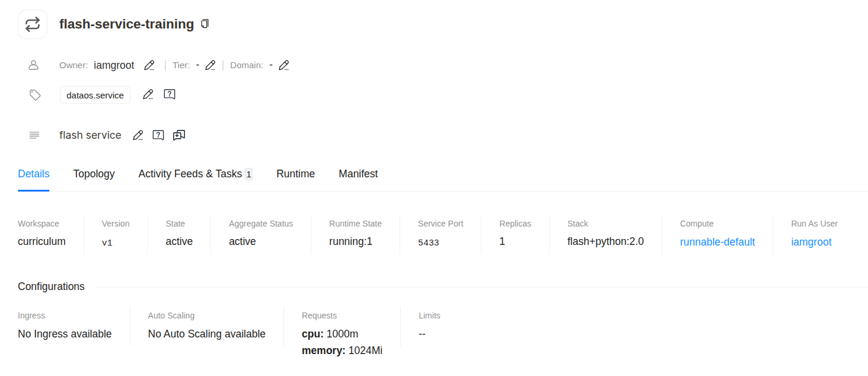Open the runnable-default compute link
868x376 pixels.
click(717, 242)
